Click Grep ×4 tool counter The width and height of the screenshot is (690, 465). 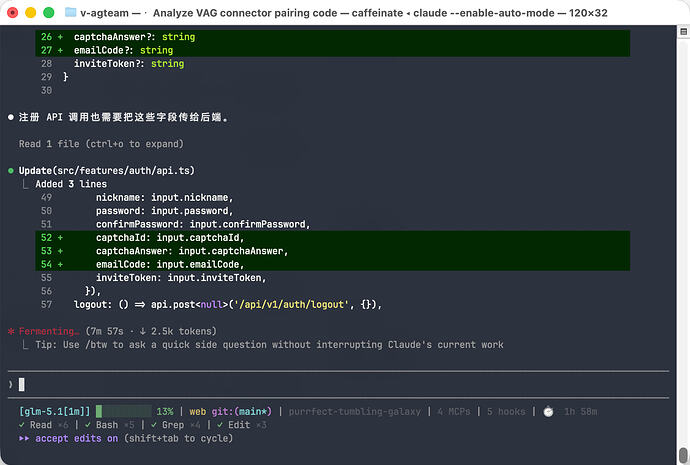[181, 425]
